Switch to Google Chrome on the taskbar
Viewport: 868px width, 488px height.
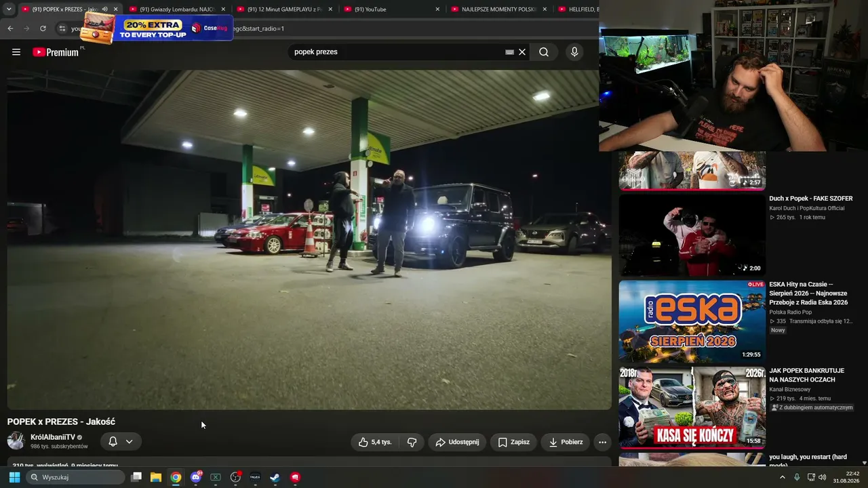coord(176,477)
